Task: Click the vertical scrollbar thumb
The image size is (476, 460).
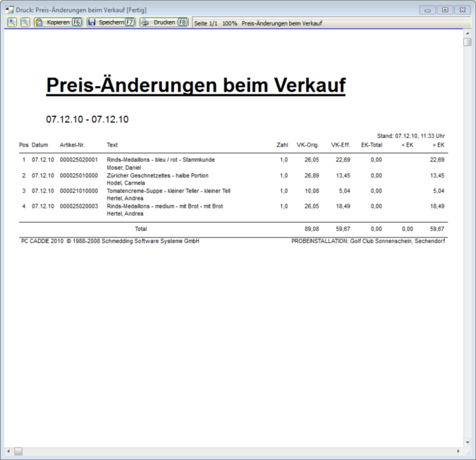Action: (x=468, y=42)
